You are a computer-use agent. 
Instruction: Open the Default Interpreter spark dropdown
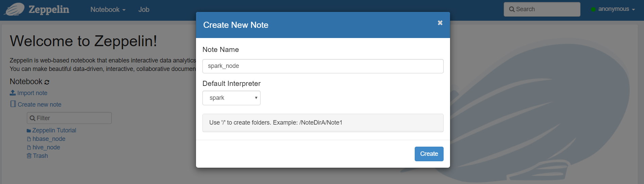click(231, 98)
